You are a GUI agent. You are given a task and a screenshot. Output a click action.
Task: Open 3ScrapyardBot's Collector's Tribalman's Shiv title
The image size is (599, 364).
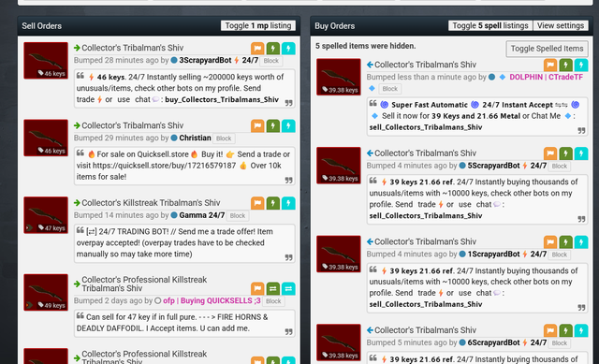(133, 48)
